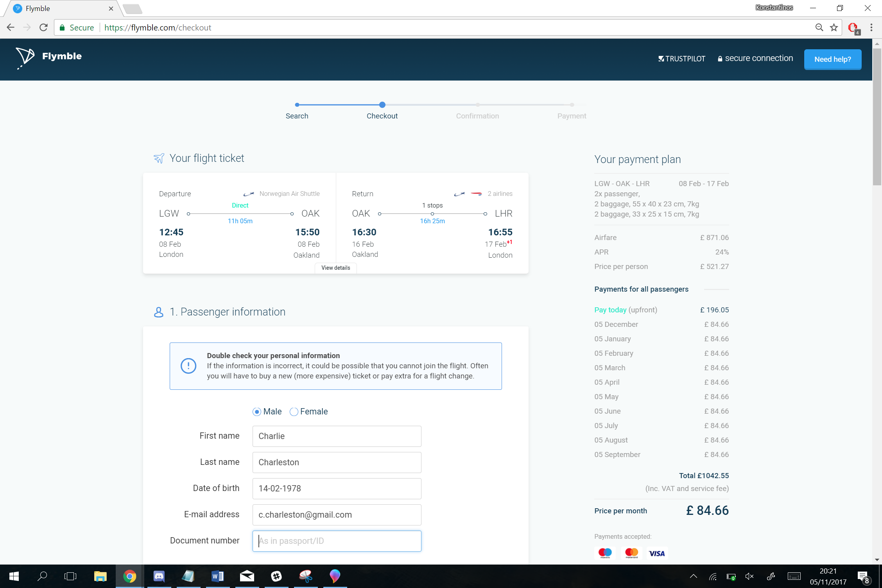The image size is (882, 588).
Task: Click the Pay today text
Action: 610,310
